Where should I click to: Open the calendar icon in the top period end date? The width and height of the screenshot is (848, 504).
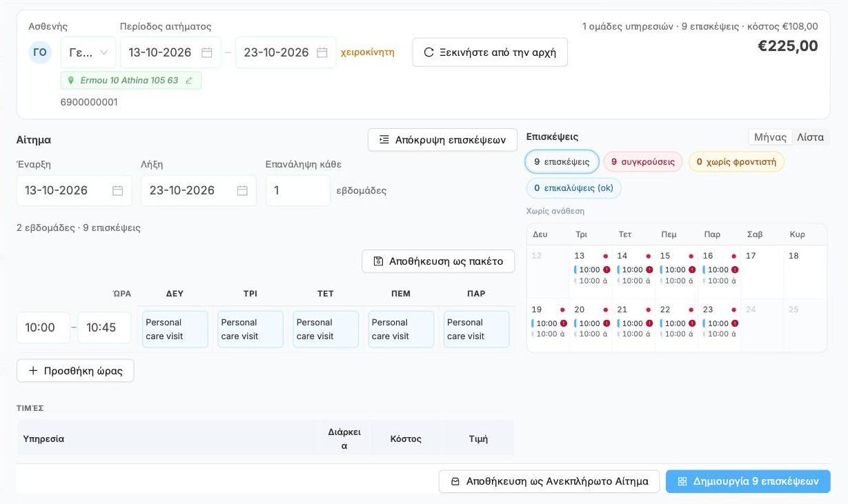[322, 52]
